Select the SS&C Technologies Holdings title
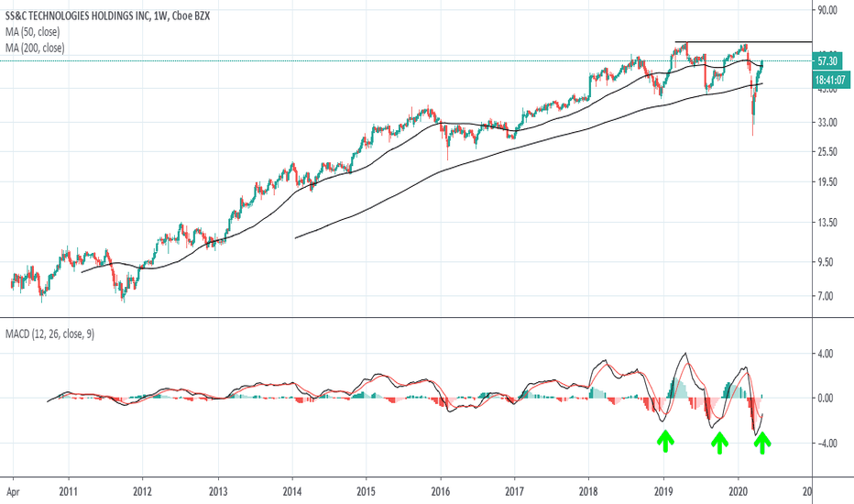This screenshot has width=854, height=504. point(107,16)
